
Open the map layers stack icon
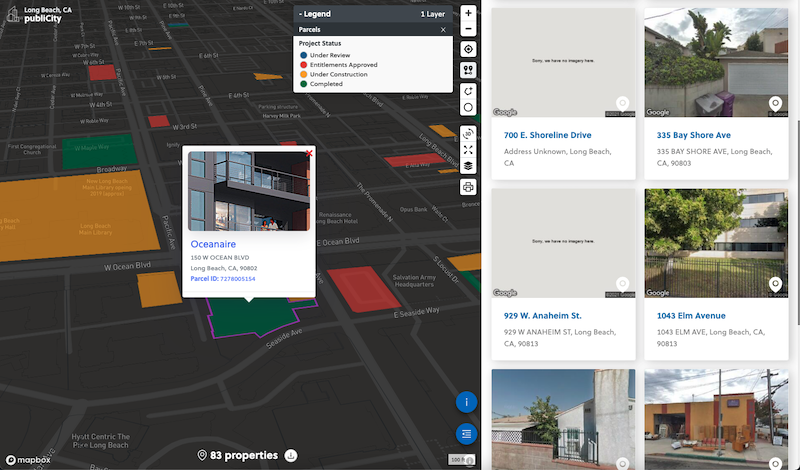(468, 166)
